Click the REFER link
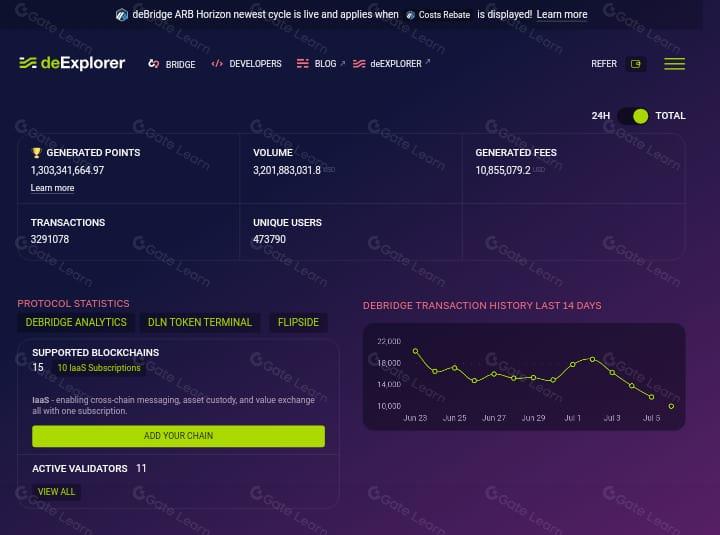The height and width of the screenshot is (535, 720). click(604, 64)
